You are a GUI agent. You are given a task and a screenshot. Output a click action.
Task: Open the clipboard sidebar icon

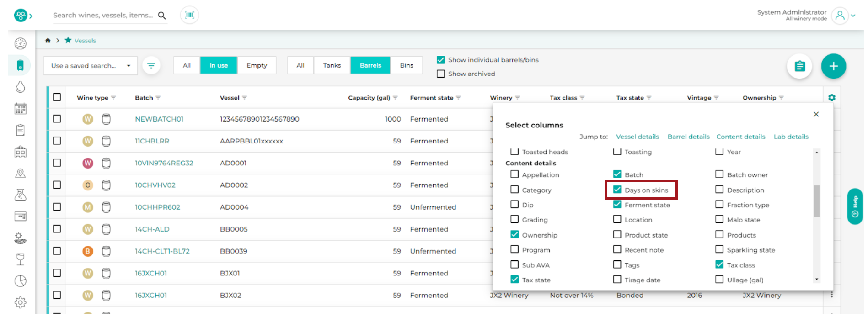(x=20, y=130)
